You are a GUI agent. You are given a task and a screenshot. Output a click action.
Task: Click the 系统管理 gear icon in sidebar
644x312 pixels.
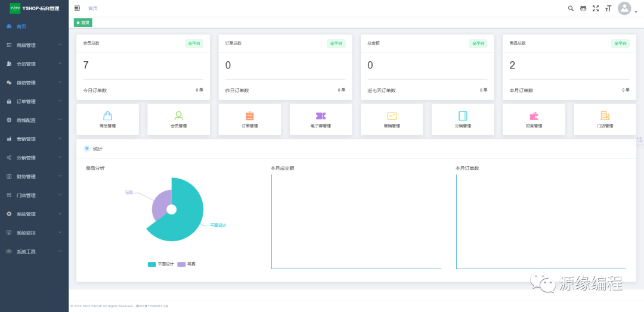pos(9,214)
